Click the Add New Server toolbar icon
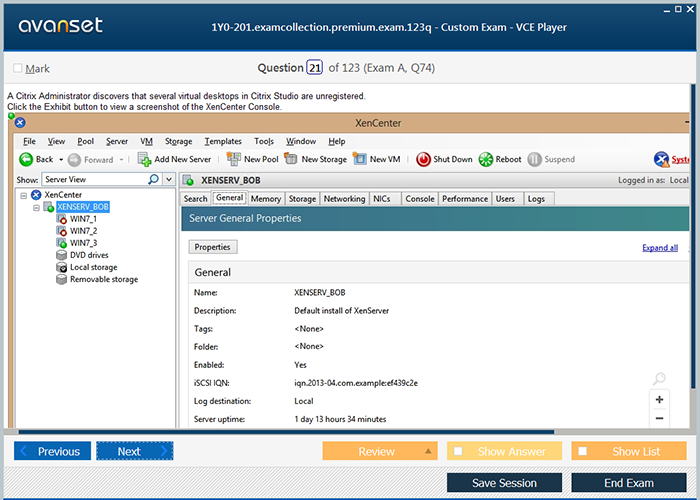 click(145, 159)
